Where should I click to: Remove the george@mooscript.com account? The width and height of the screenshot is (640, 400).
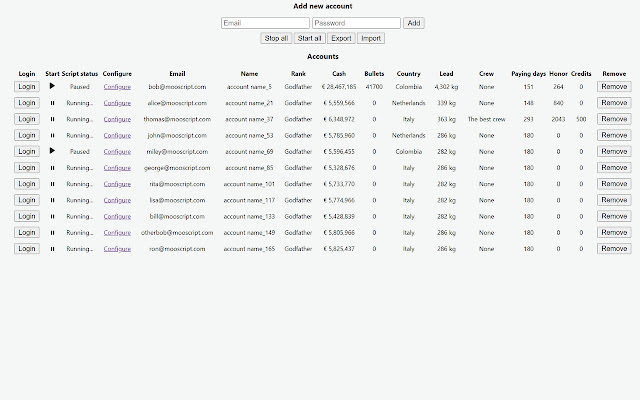(614, 168)
